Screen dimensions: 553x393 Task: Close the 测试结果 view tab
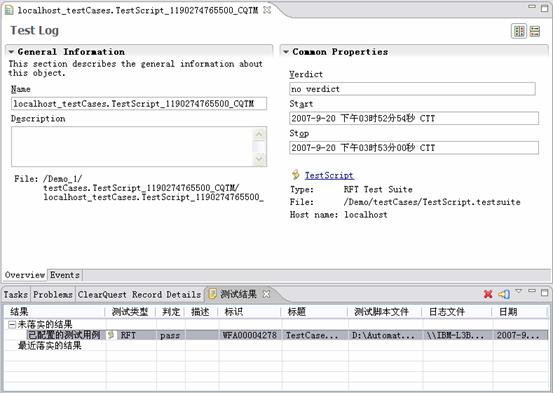click(267, 294)
